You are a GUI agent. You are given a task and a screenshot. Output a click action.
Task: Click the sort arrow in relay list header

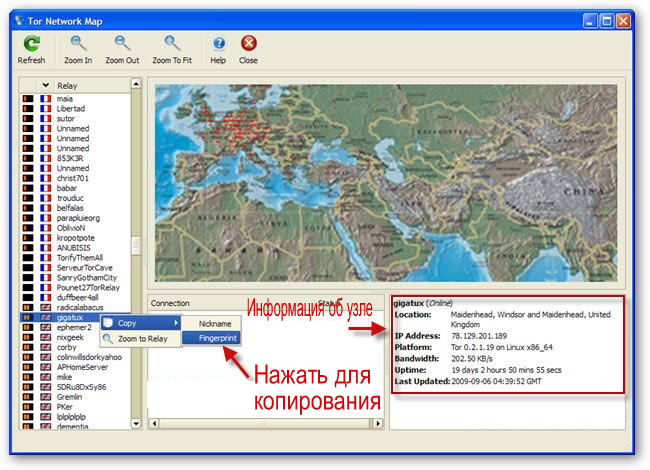click(45, 86)
